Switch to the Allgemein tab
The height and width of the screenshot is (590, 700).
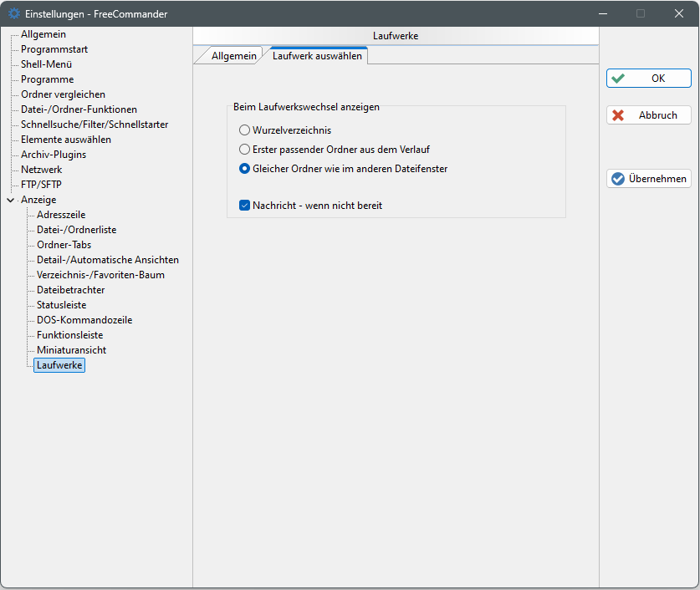tap(233, 56)
